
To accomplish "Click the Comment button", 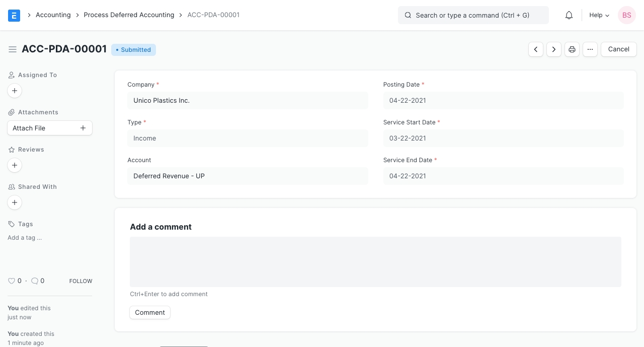I will pyautogui.click(x=150, y=313).
